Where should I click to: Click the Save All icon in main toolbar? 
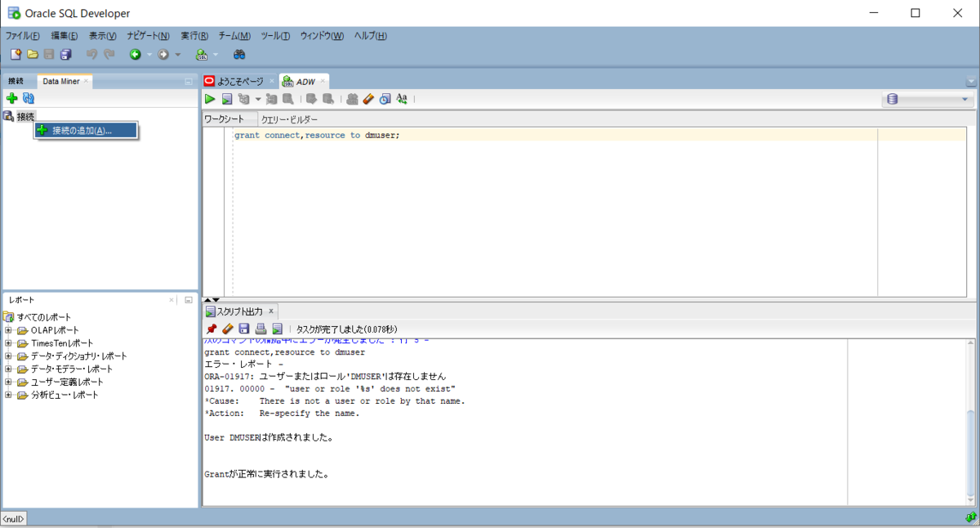pos(66,54)
